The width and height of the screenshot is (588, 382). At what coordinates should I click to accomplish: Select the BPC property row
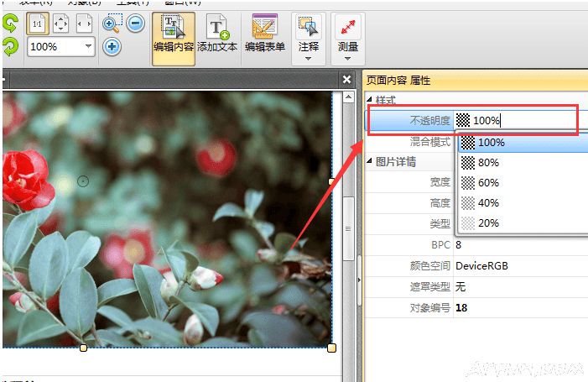pos(476,245)
